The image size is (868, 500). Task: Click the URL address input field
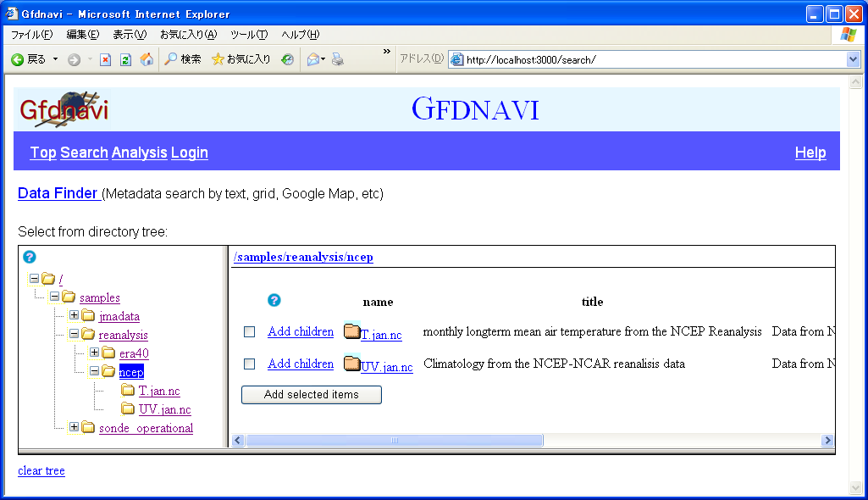click(x=653, y=60)
